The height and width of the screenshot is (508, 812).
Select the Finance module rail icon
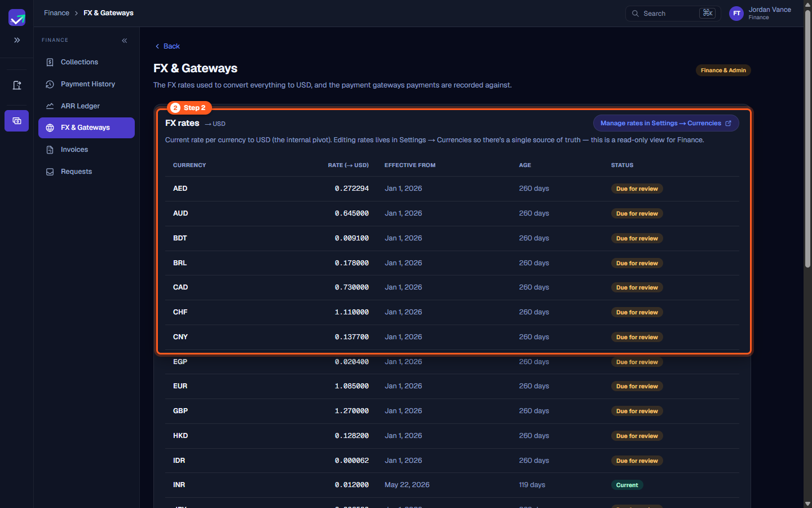[17, 121]
